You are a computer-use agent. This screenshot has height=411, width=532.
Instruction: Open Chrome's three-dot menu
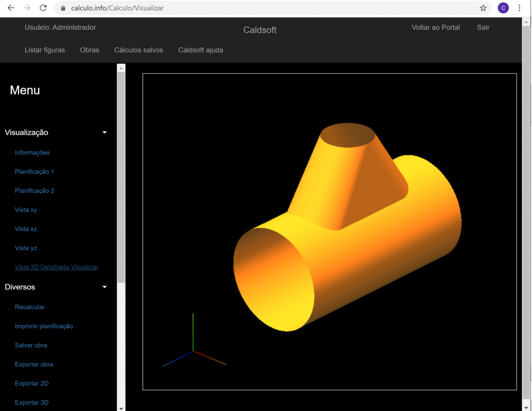click(519, 8)
